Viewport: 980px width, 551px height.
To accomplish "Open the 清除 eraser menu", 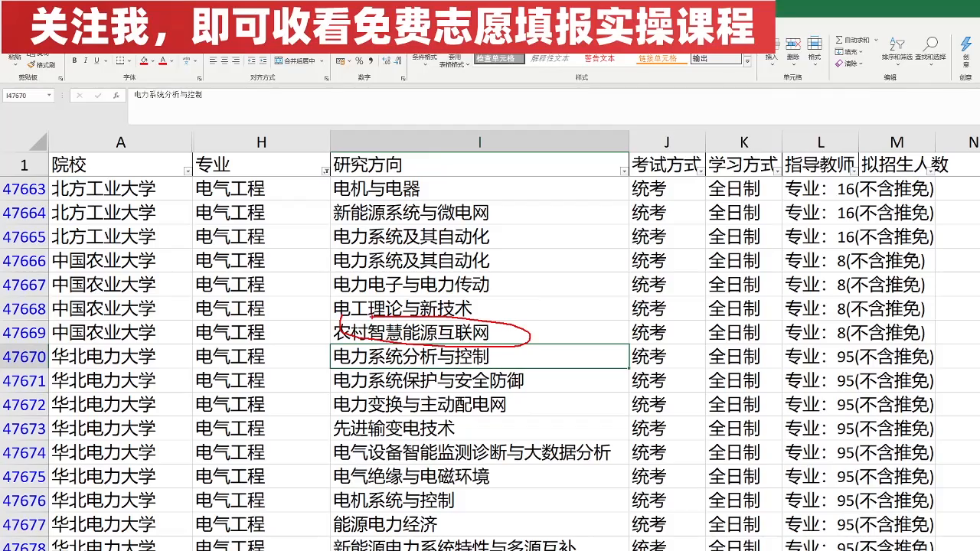I will [x=849, y=64].
